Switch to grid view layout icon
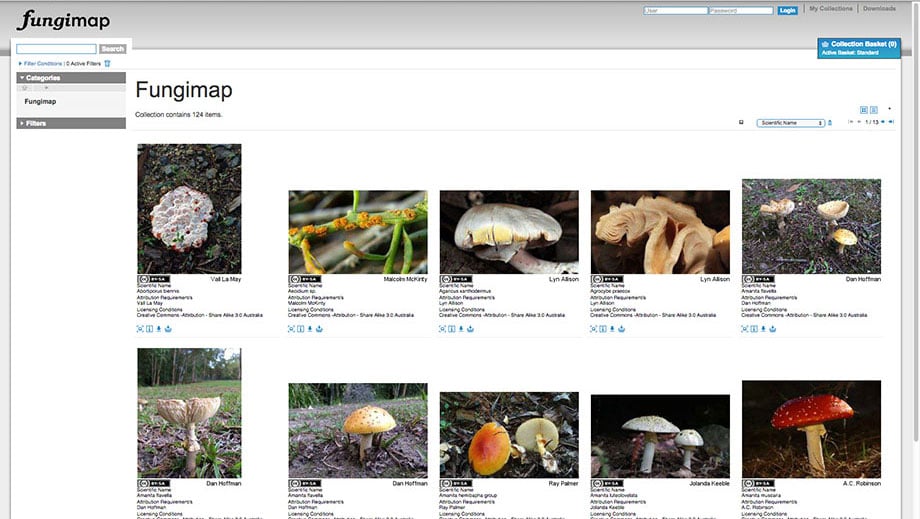 [864, 109]
